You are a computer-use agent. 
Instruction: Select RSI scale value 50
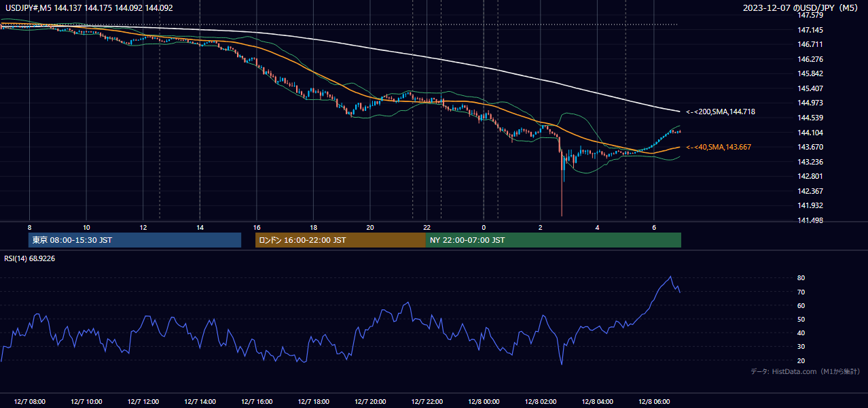tap(801, 319)
